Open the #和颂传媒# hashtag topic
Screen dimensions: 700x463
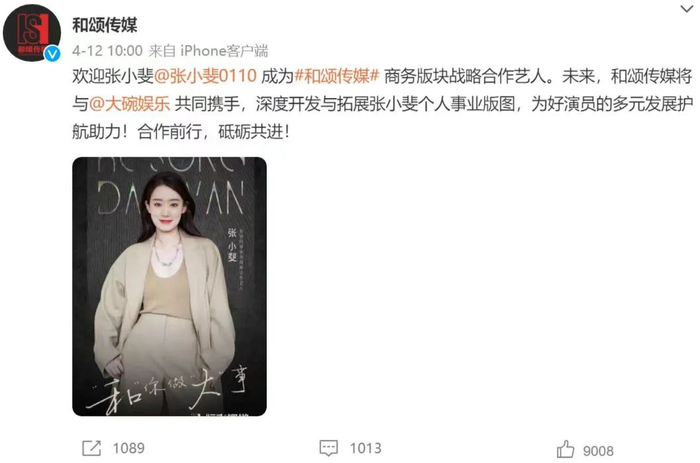(337, 76)
